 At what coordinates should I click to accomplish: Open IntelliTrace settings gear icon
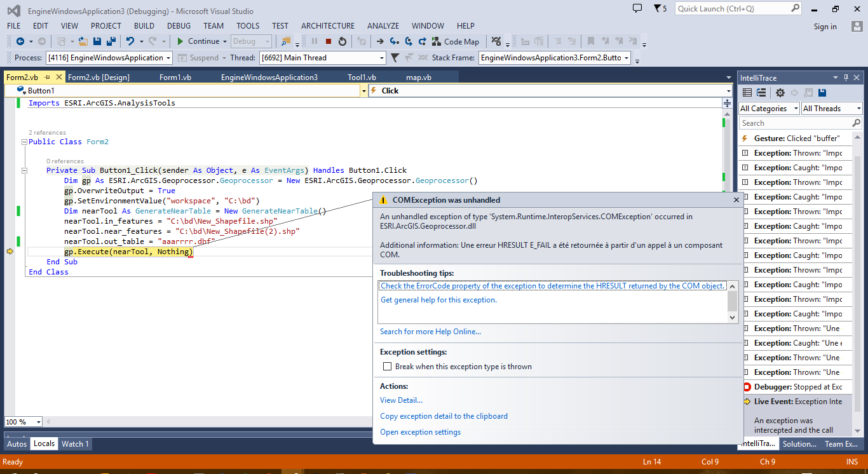click(x=780, y=93)
